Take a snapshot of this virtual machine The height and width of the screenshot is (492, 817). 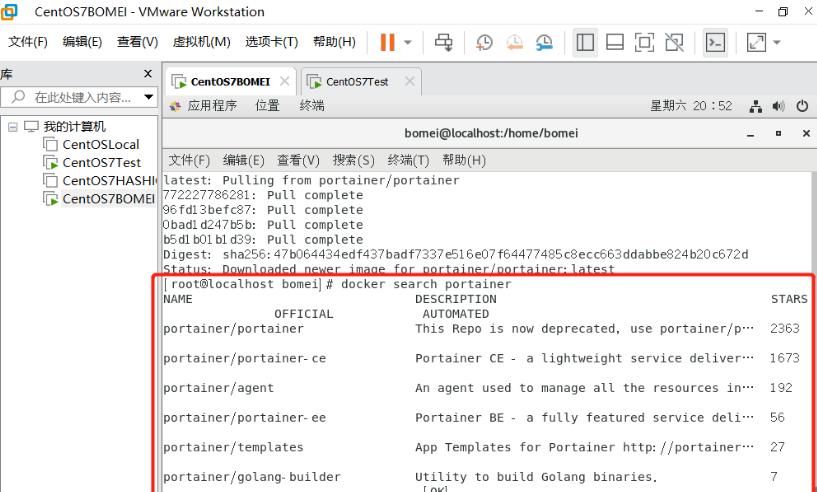click(484, 42)
